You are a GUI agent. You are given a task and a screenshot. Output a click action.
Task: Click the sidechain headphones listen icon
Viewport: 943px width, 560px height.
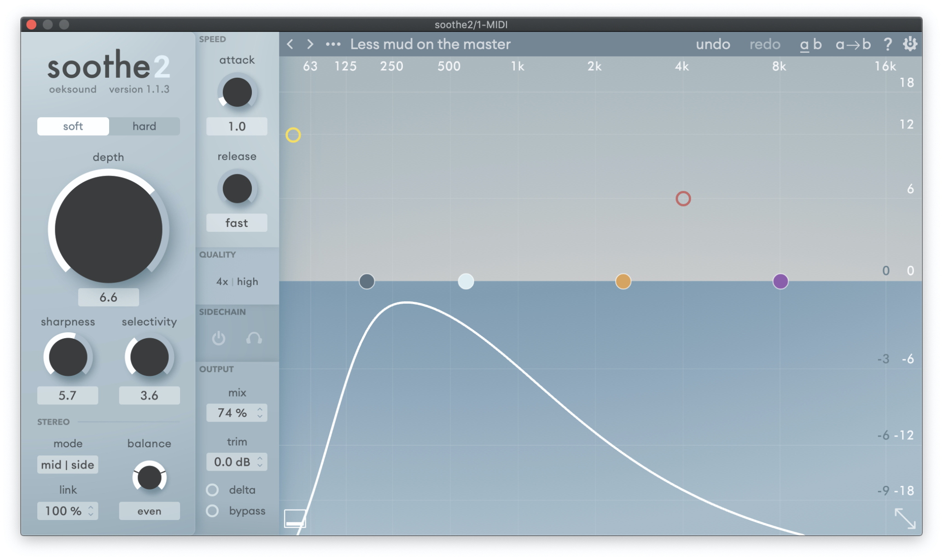[x=254, y=339]
